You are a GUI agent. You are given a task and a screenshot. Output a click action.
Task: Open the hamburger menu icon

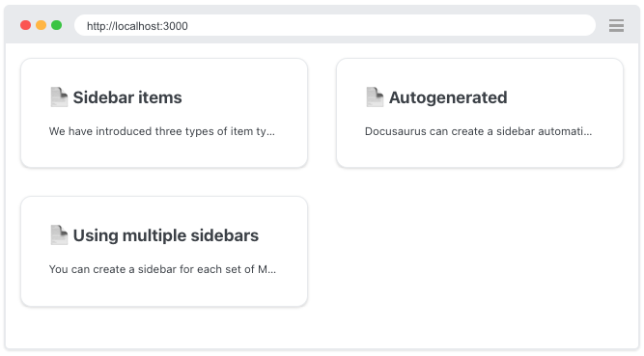point(616,25)
